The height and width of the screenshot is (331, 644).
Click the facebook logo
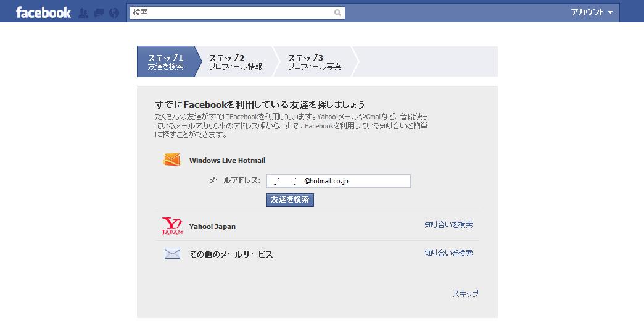44,12
